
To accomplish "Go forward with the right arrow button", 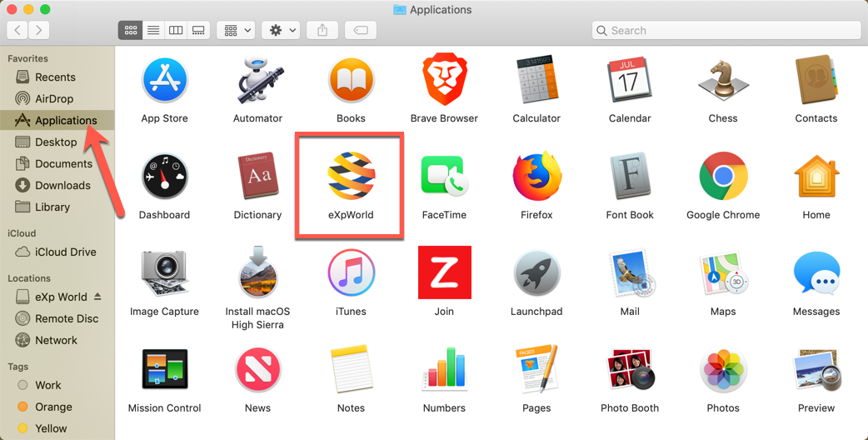I will [39, 31].
